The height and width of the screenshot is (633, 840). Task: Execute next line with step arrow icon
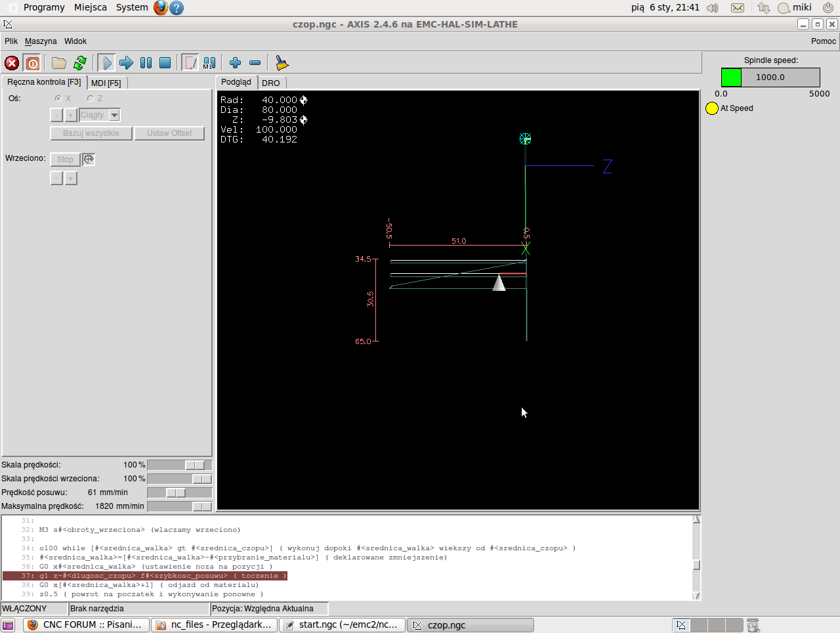coord(127,63)
